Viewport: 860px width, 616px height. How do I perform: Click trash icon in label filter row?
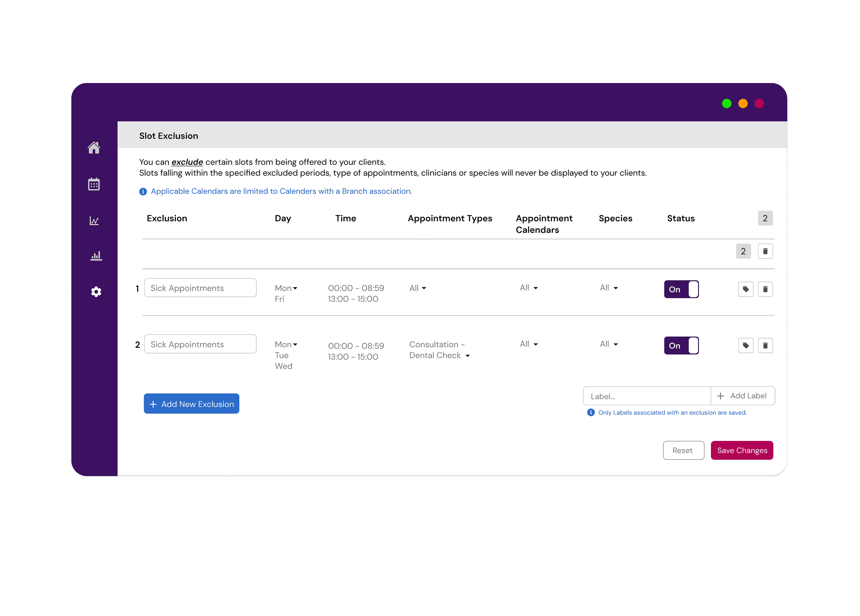(765, 251)
